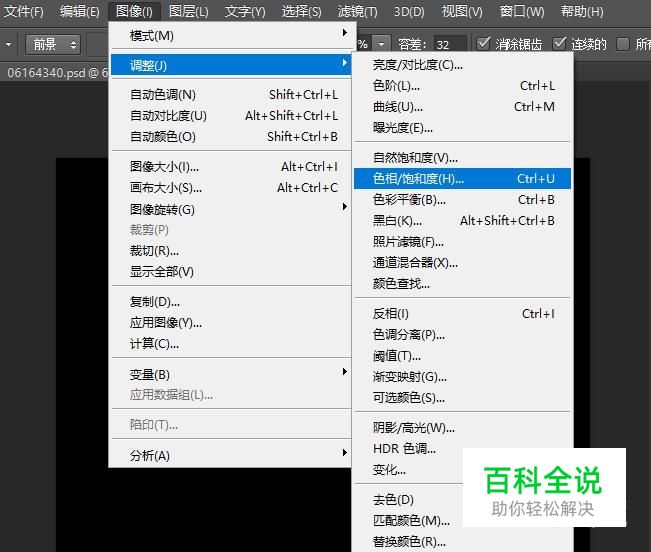Open 色阶(L)... adjustment
This screenshot has width=651, height=552.
(x=463, y=85)
